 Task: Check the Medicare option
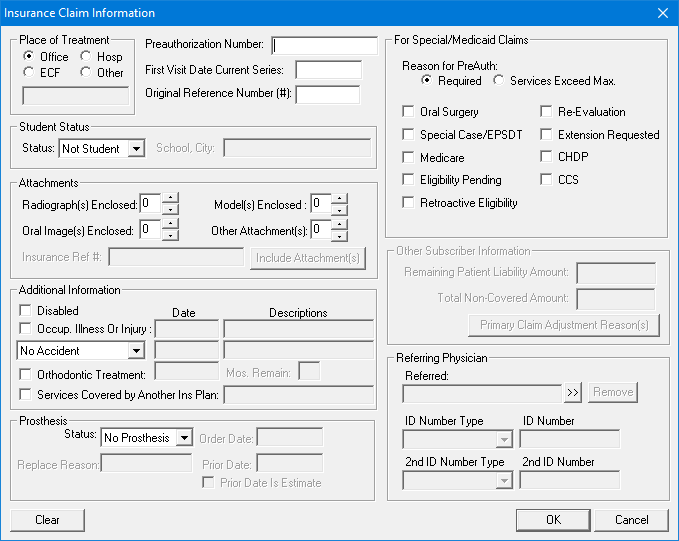click(408, 157)
